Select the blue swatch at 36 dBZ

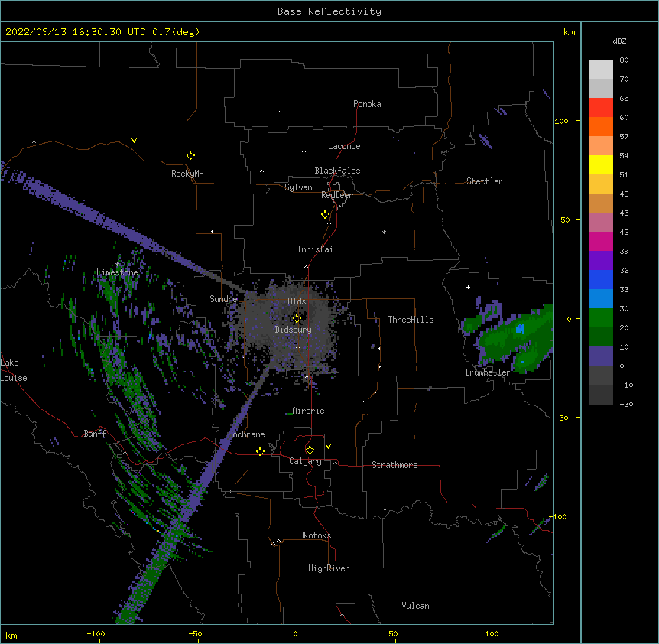pyautogui.click(x=601, y=279)
